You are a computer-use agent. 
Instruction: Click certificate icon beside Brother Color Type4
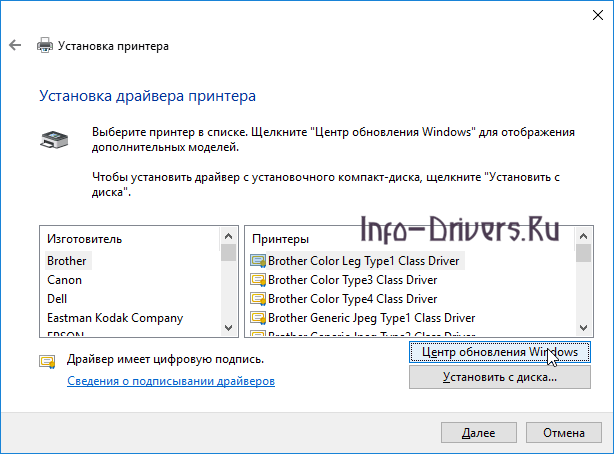pyautogui.click(x=258, y=299)
